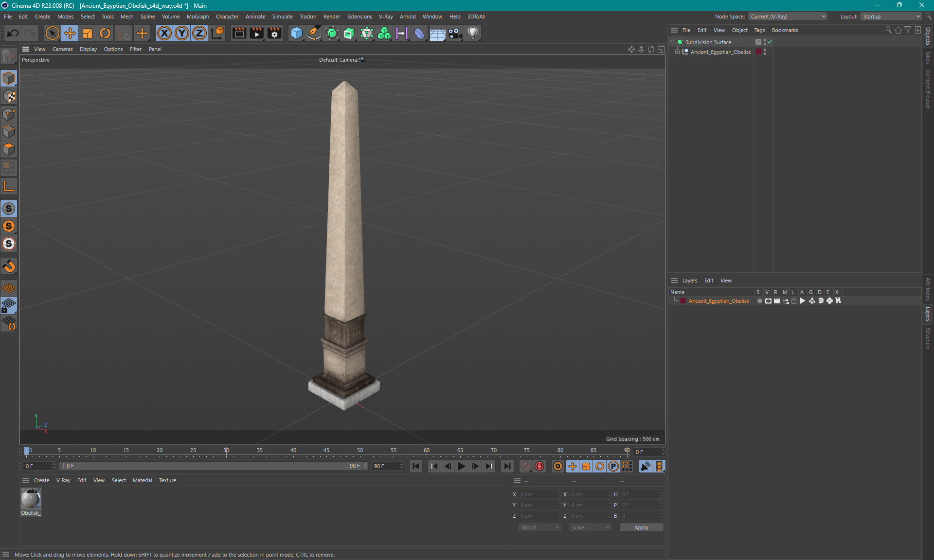Open the Extrude generator icon
Viewport: 934px width, 560px height.
pos(349,33)
